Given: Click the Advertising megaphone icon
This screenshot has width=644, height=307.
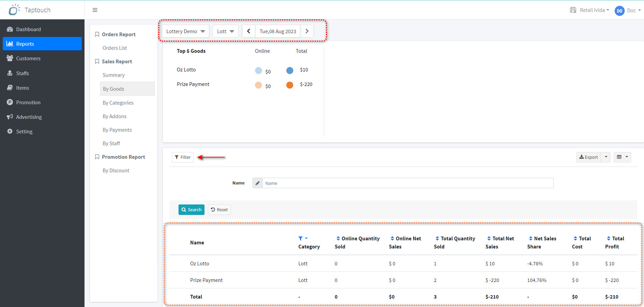Looking at the screenshot, I should point(10,117).
